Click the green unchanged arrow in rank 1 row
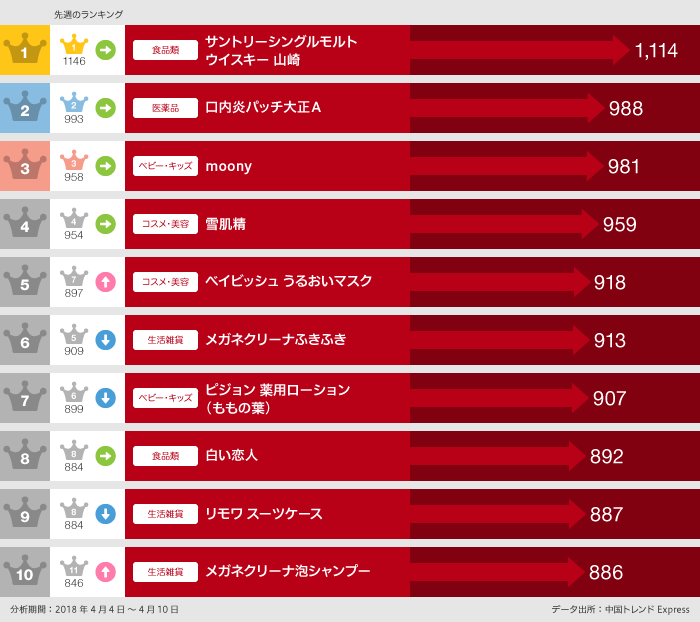700x622 pixels. (x=105, y=49)
